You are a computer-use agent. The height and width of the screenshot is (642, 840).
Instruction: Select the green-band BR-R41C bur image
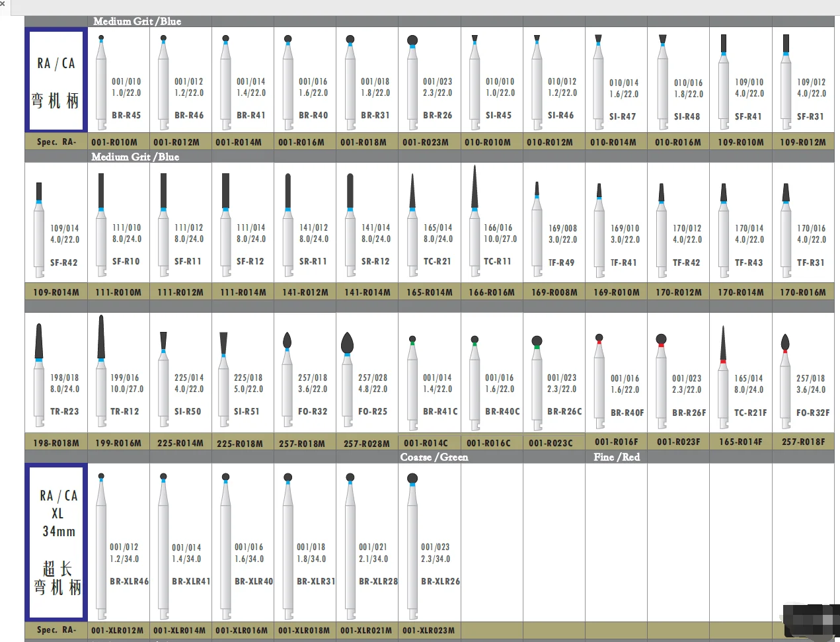point(412,381)
